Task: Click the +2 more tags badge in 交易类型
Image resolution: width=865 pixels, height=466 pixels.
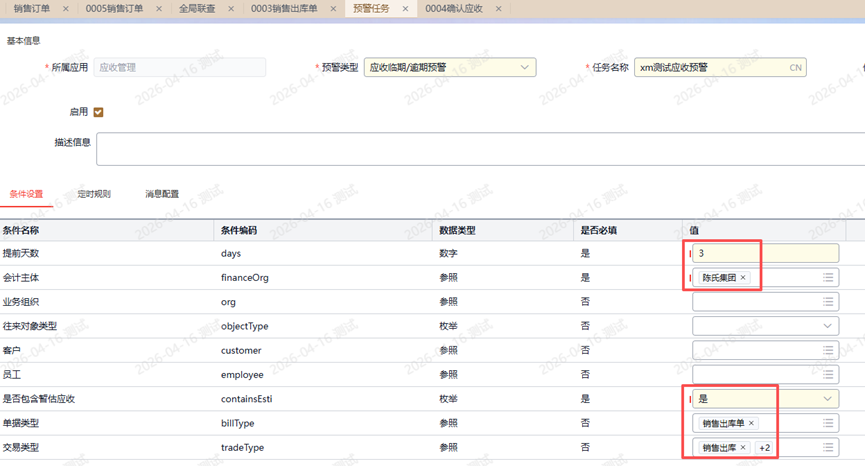Action: [x=764, y=448]
